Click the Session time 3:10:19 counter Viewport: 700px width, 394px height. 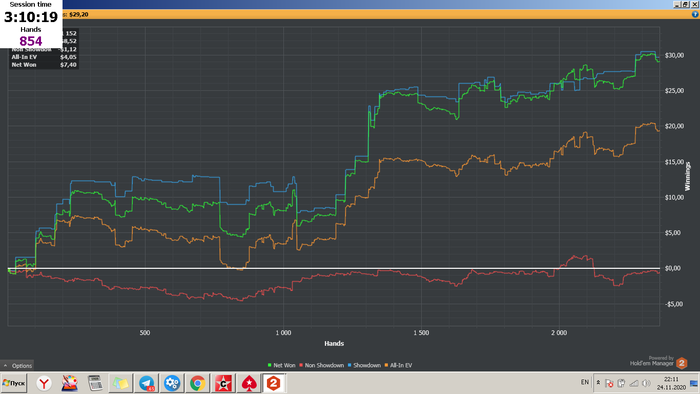point(31,17)
